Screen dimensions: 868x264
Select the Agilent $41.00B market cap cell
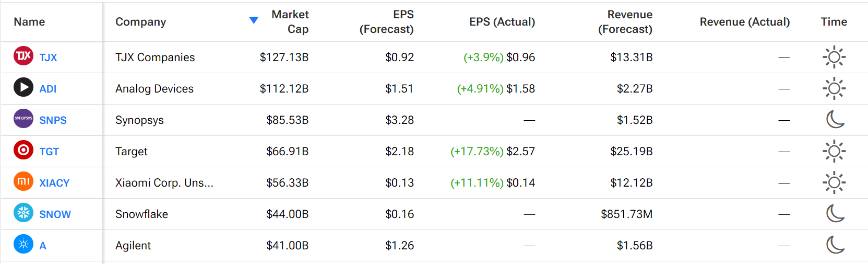pos(288,246)
